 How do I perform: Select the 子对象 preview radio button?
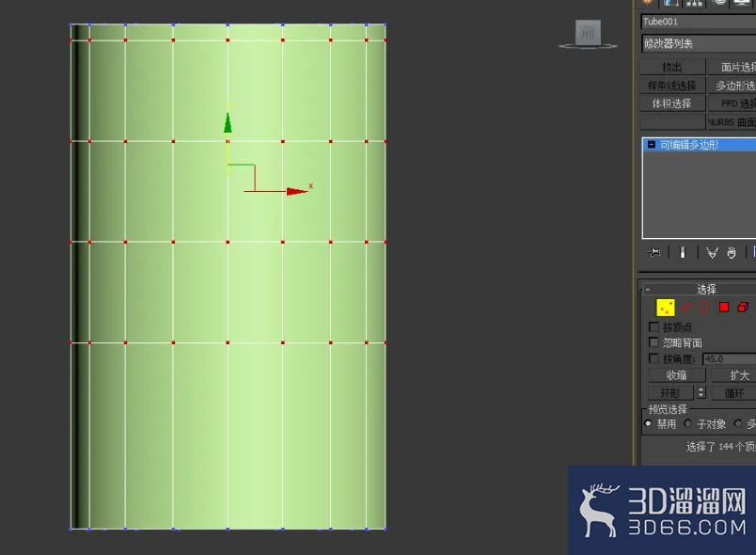point(688,423)
